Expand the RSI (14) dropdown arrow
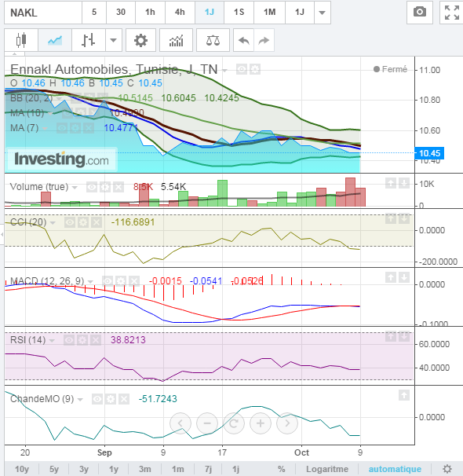The height and width of the screenshot is (476, 463). (x=52, y=341)
